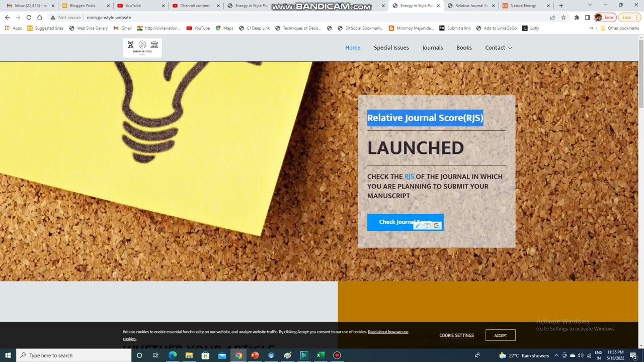
Task: Show hidden system tray icons
Action: tap(556, 355)
